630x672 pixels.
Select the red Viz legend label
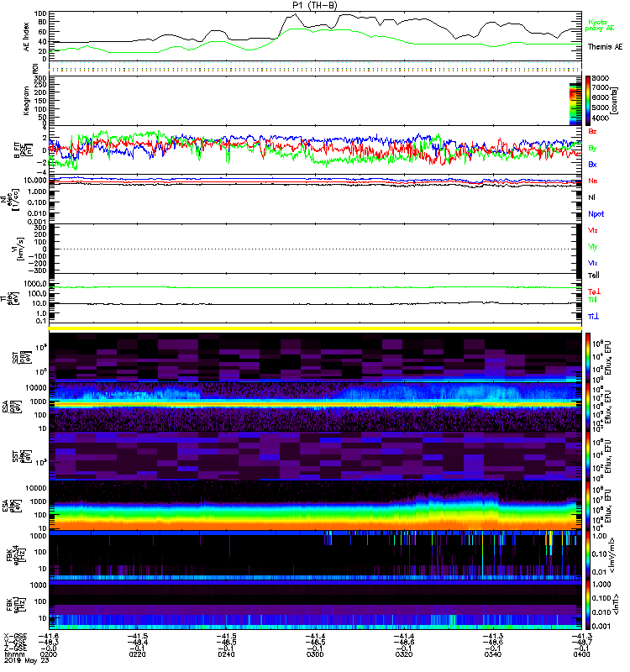click(593, 230)
